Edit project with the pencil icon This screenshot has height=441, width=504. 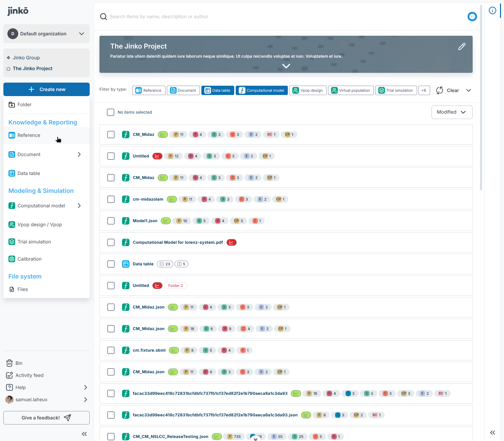tap(462, 47)
